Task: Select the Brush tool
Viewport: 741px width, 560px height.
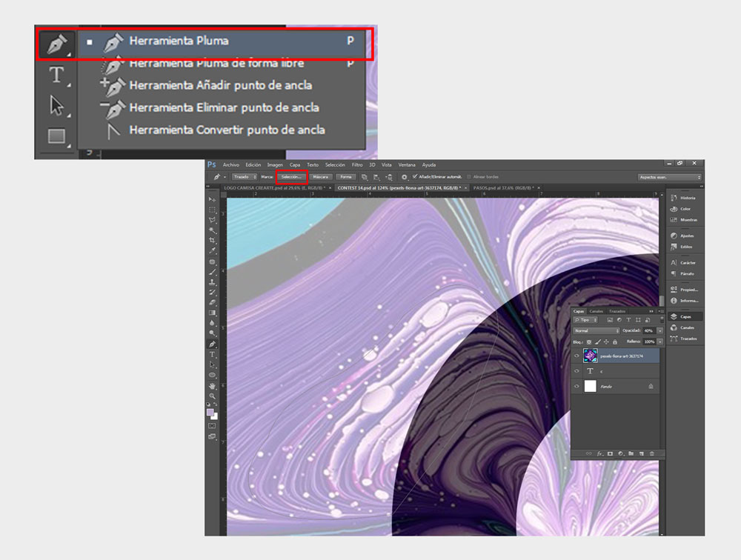Action: pos(212,272)
